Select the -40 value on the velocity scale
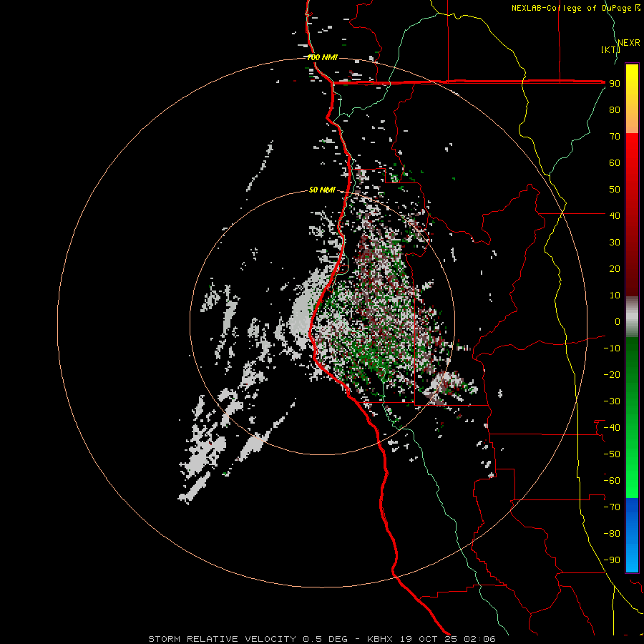The height and width of the screenshot is (644, 644). [x=612, y=428]
